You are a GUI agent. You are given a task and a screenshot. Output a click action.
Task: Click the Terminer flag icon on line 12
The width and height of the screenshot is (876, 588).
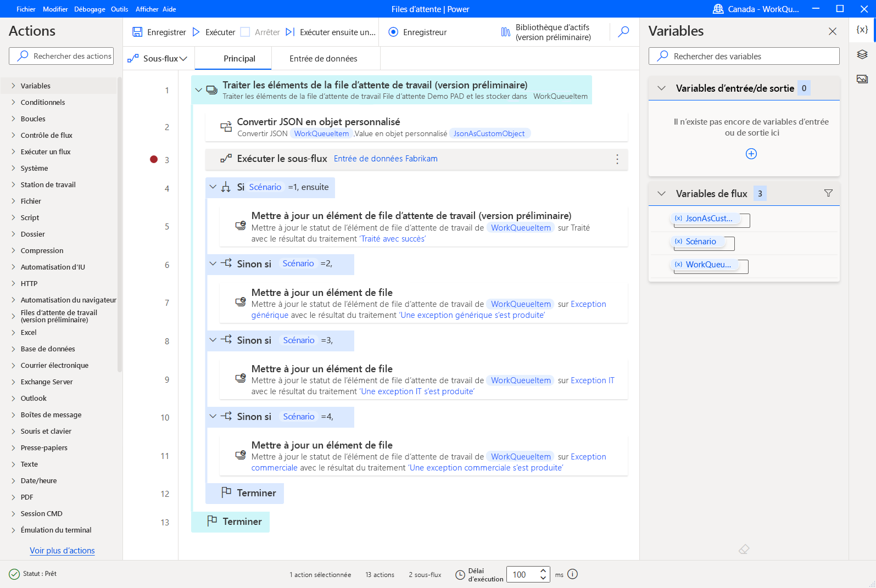[226, 492]
